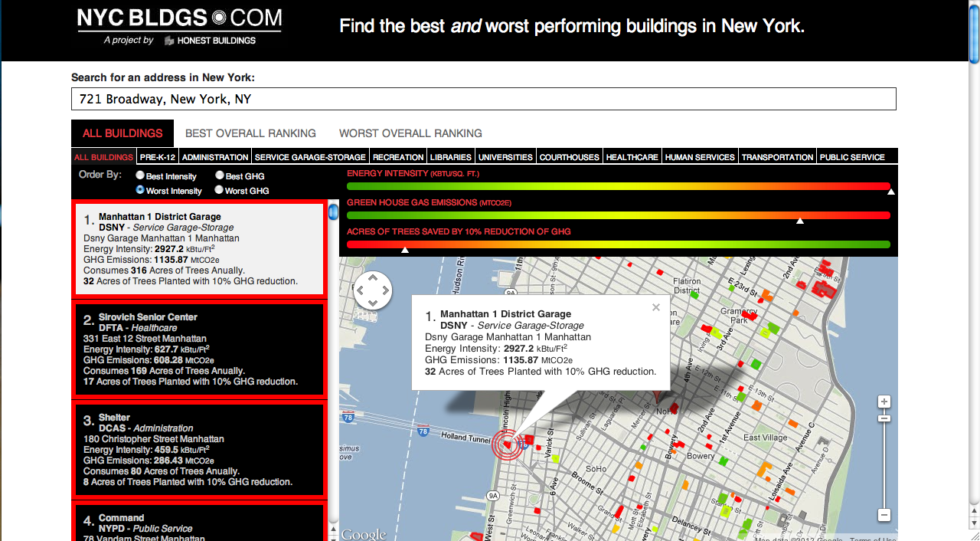
Task: Click the 'SoHo' map label
Action: tap(596, 469)
